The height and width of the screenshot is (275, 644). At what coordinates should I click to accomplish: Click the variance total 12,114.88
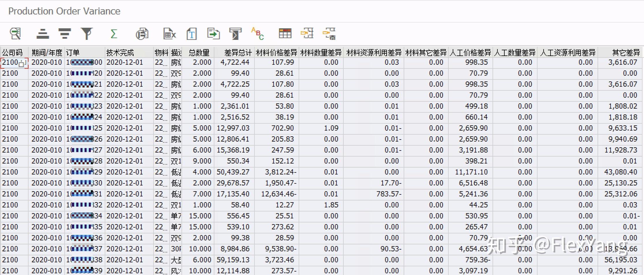(x=234, y=271)
